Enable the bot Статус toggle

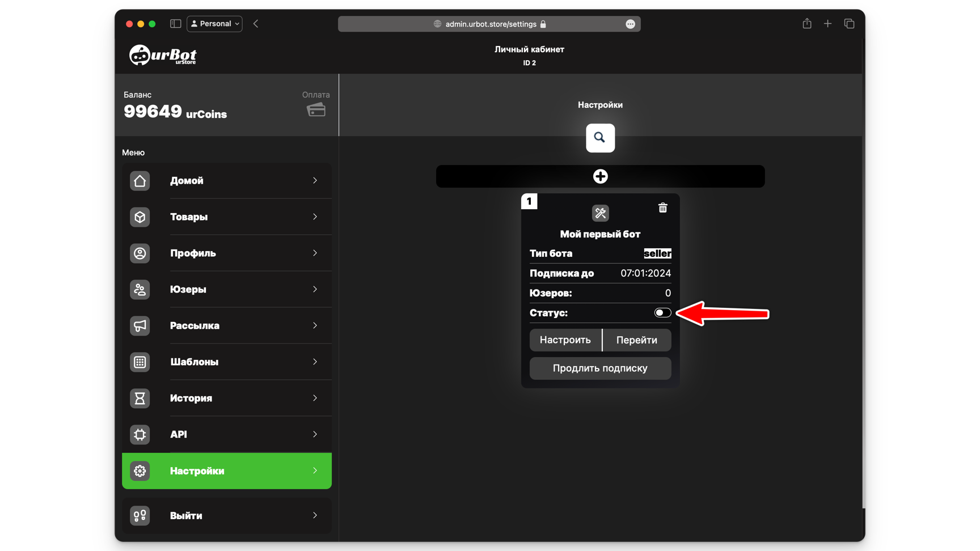662,313
